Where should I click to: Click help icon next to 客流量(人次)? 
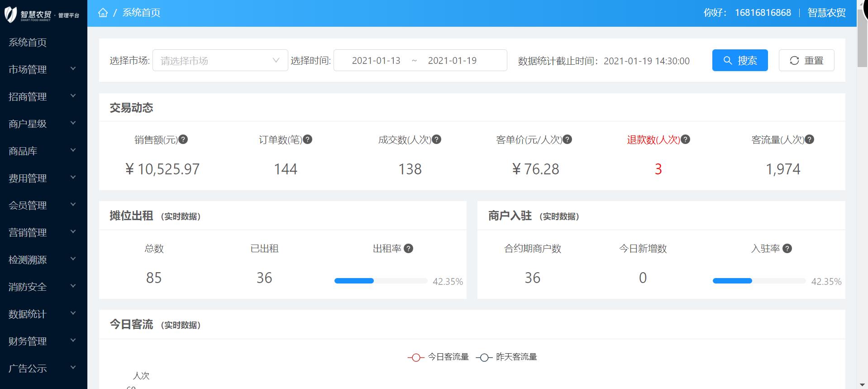coord(810,139)
